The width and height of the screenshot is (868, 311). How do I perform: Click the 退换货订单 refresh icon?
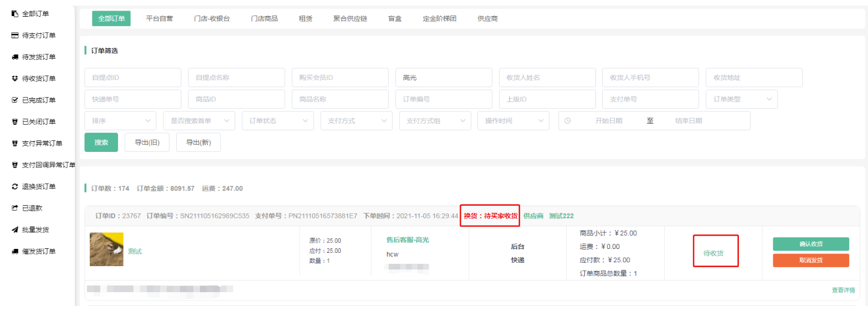[x=15, y=187]
